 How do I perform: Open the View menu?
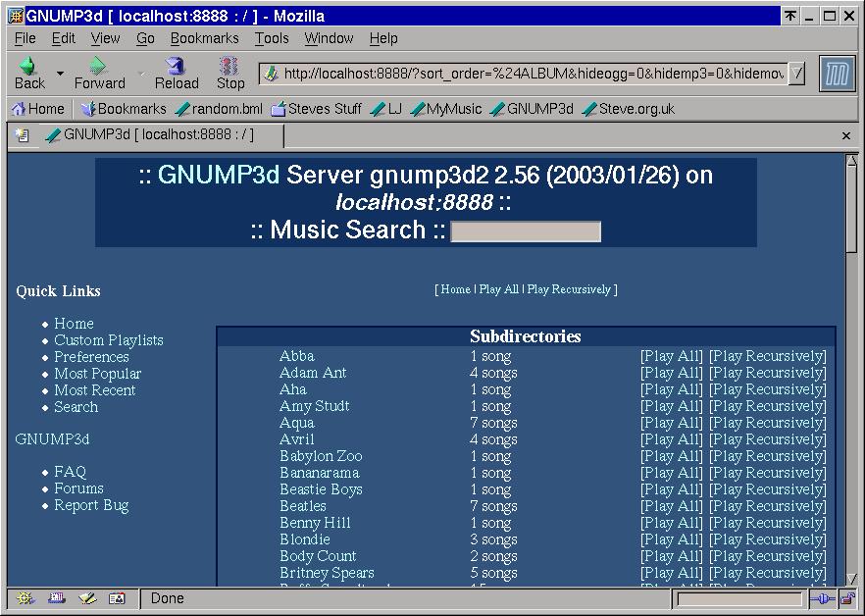coord(105,38)
